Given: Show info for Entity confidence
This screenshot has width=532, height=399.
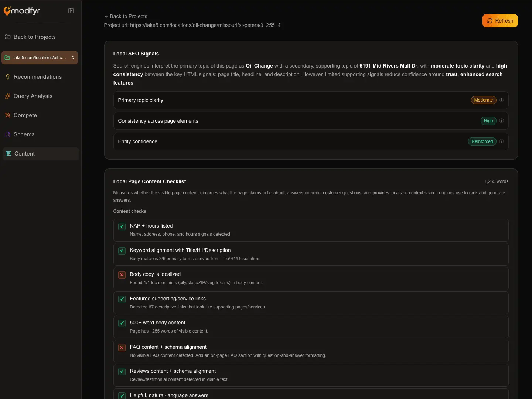Looking at the screenshot, I should coord(501,141).
